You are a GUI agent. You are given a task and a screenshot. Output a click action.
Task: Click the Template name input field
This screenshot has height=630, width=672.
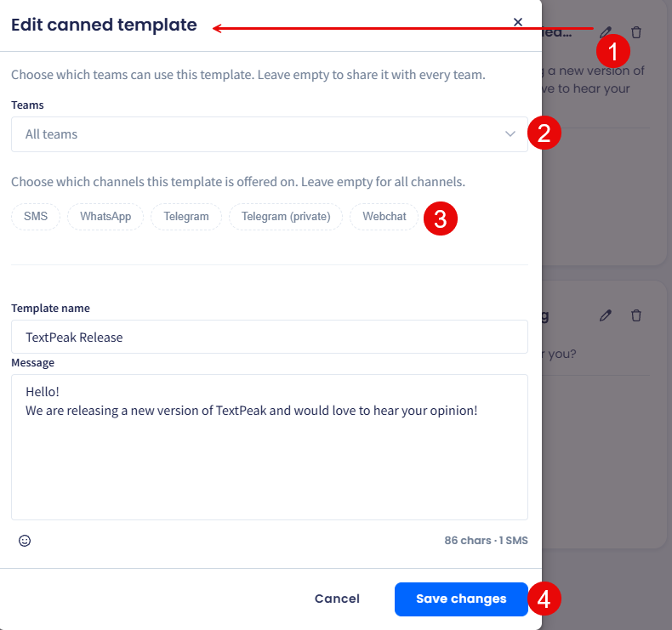[x=270, y=337]
